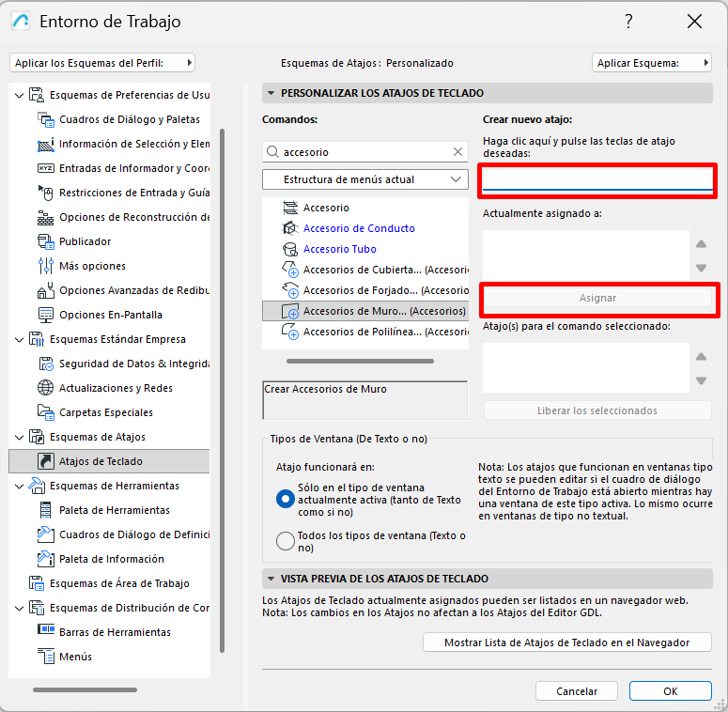Select 'Todos los tipos de ventana' radio option

(286, 540)
